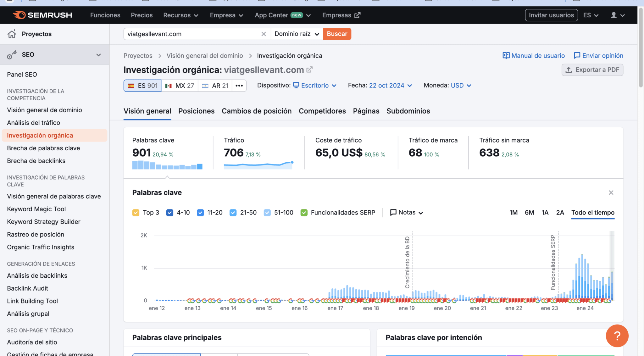Open the date 22 oct 2024 dropdown

coord(391,86)
